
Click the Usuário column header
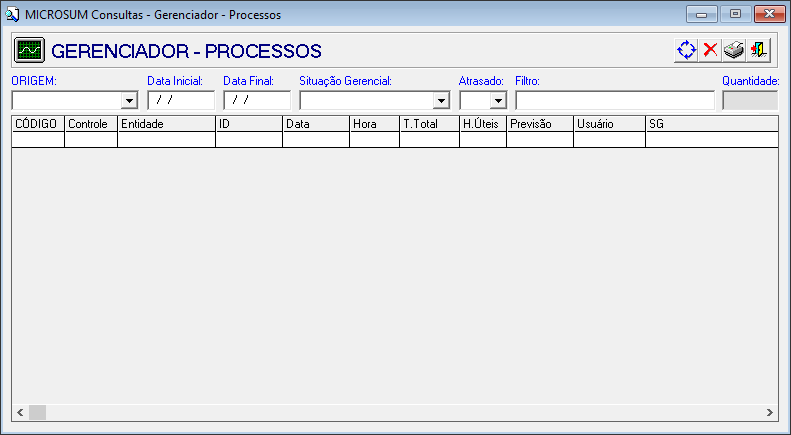point(608,123)
